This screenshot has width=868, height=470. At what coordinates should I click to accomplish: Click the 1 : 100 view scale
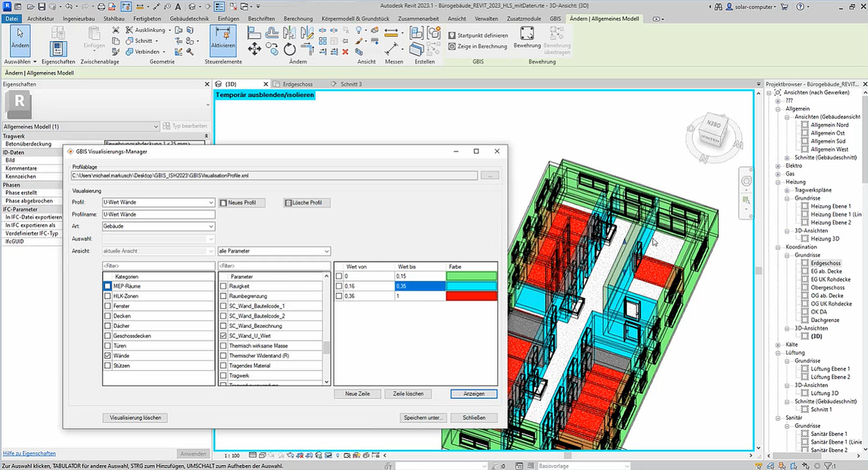coord(231,455)
